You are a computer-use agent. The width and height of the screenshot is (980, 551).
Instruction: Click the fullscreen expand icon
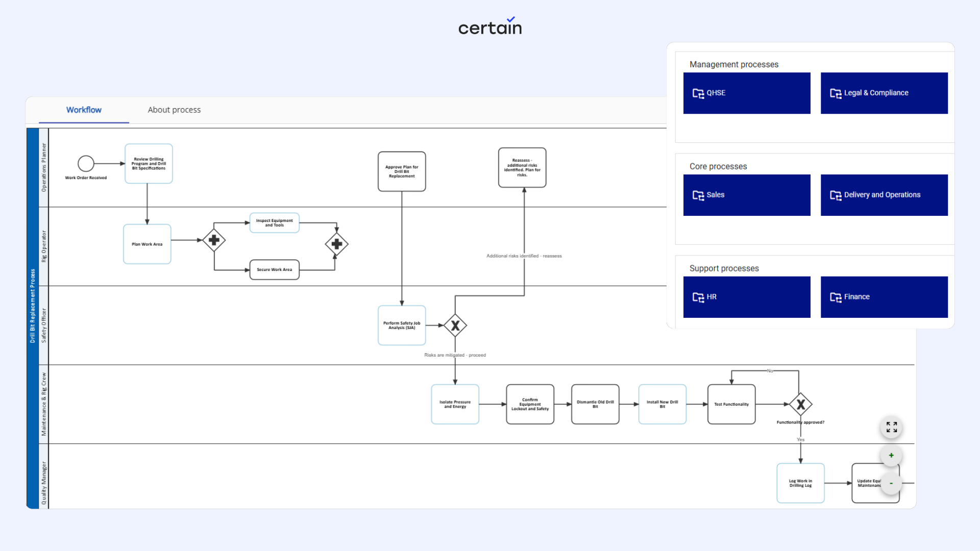(x=891, y=427)
